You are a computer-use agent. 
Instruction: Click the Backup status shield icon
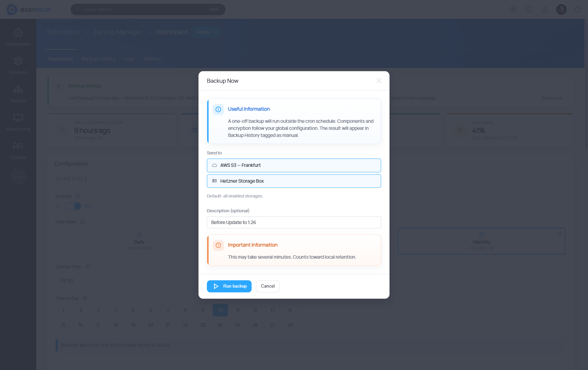tap(59, 86)
